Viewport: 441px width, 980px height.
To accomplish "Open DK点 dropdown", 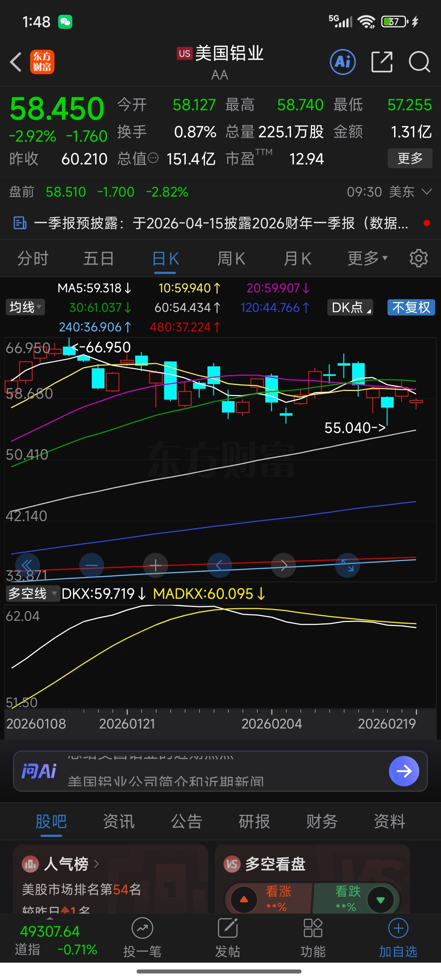I will click(x=350, y=307).
